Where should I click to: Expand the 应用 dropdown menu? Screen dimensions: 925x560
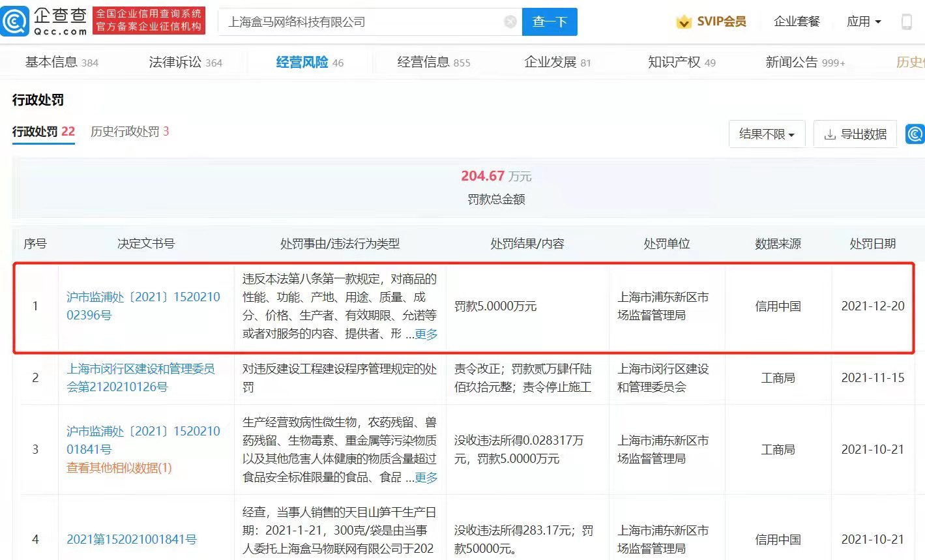[x=864, y=22]
